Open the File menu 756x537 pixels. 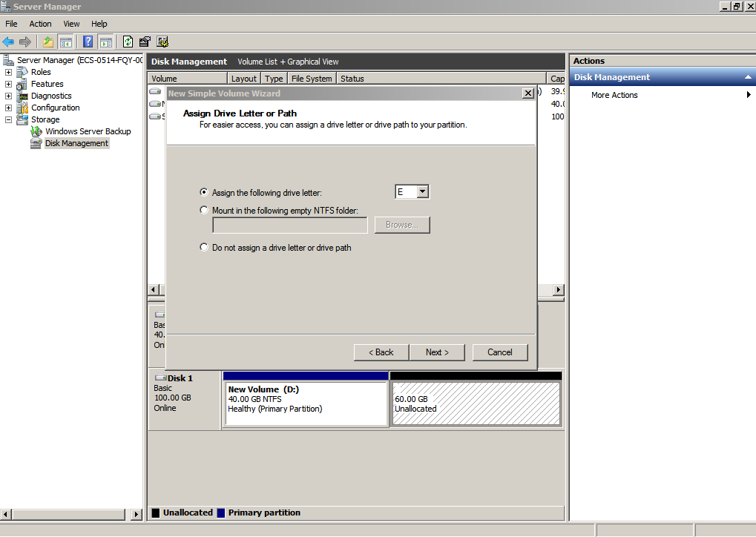(11, 24)
